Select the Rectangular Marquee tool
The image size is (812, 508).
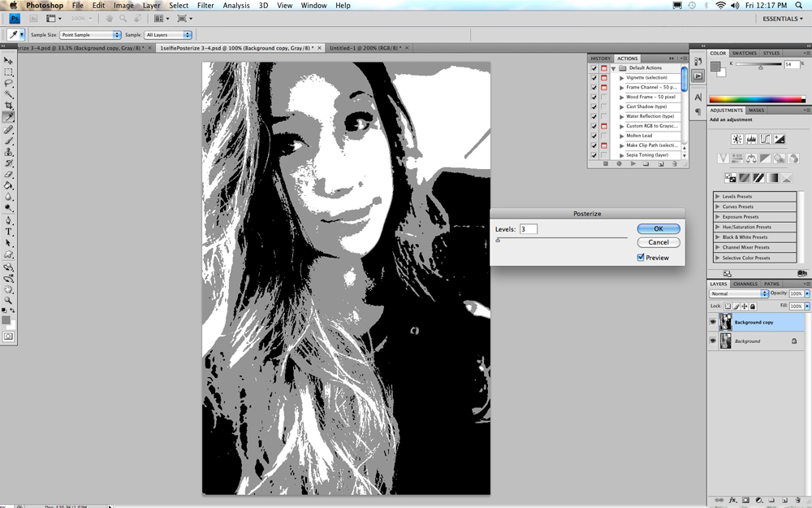pos(8,72)
